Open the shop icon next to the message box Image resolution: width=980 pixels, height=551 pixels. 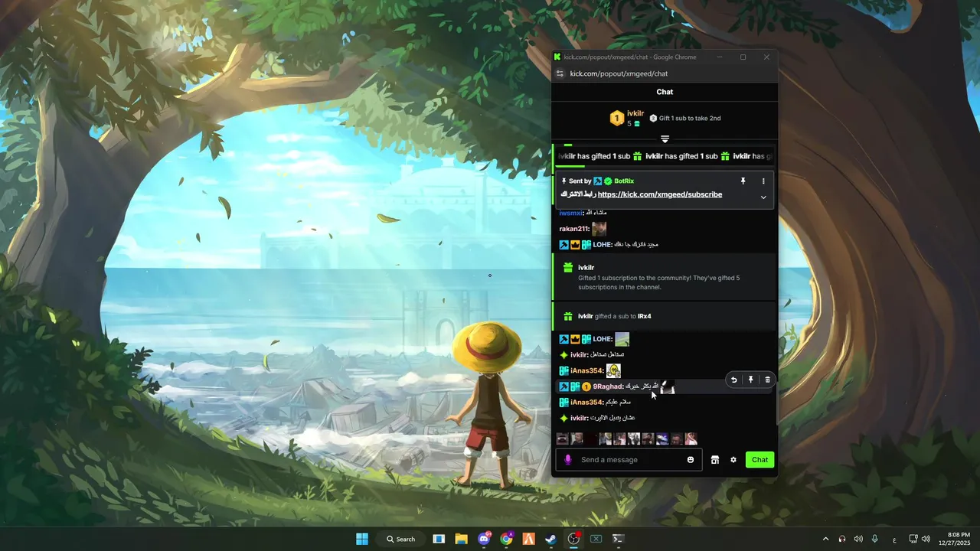[715, 460]
